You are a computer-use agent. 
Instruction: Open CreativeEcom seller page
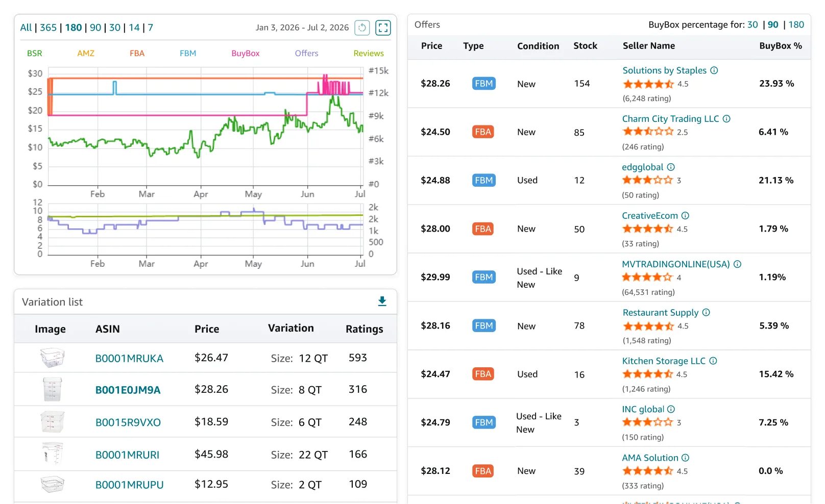tap(650, 216)
